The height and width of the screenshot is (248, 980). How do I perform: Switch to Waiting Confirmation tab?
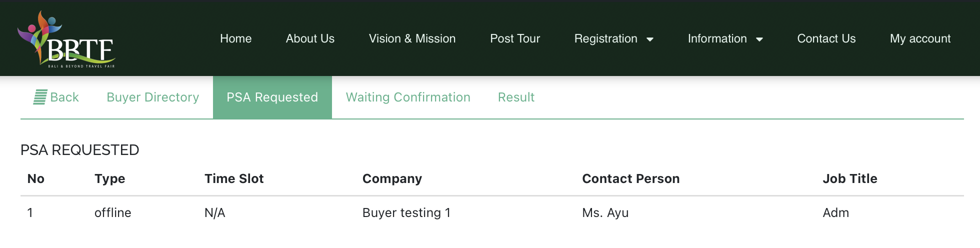pos(408,97)
